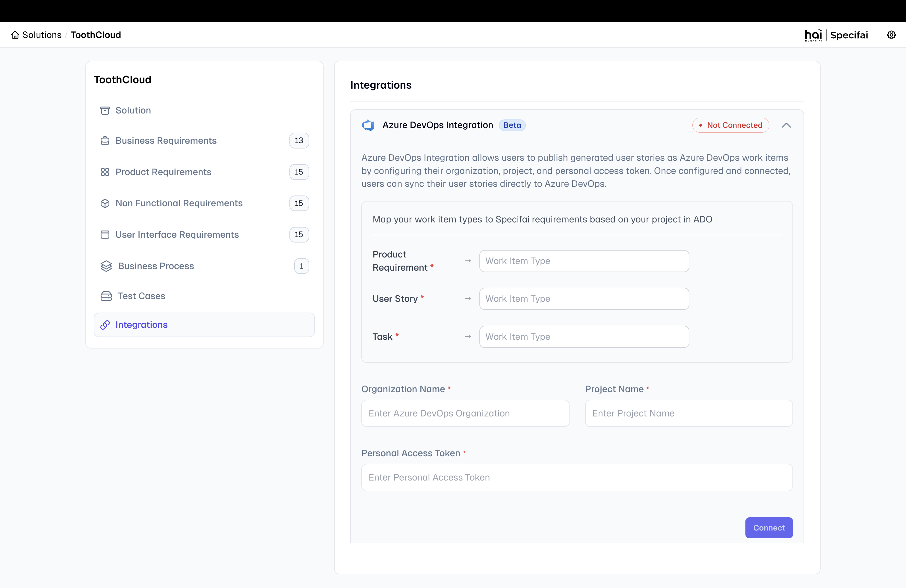This screenshot has width=906, height=588.
Task: Click the Azure DevOps logo icon
Action: (x=368, y=125)
